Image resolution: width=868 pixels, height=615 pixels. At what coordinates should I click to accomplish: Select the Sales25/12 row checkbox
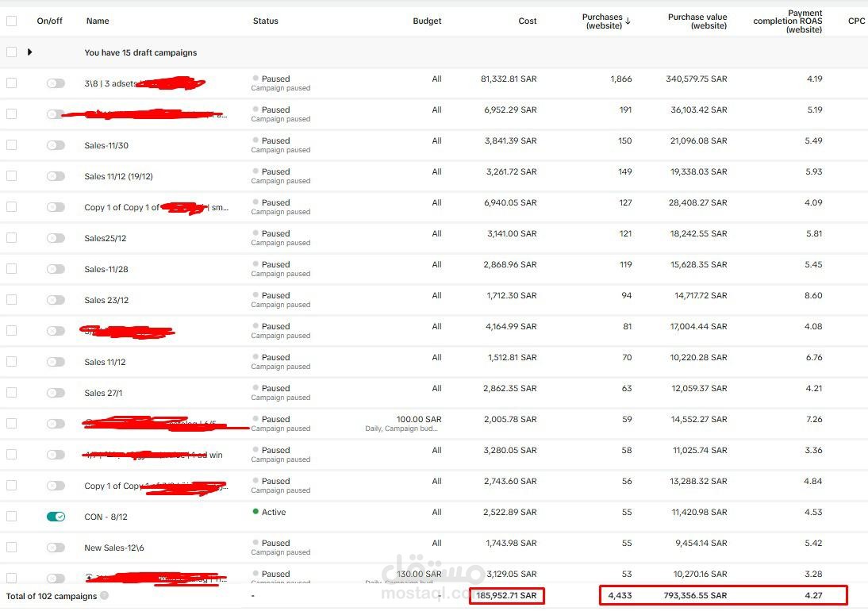(11, 238)
